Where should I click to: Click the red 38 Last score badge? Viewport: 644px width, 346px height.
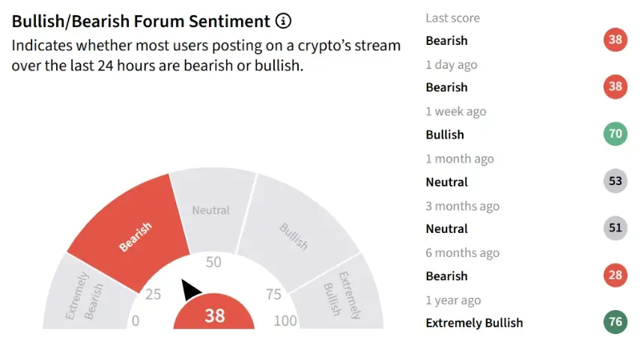click(x=616, y=40)
